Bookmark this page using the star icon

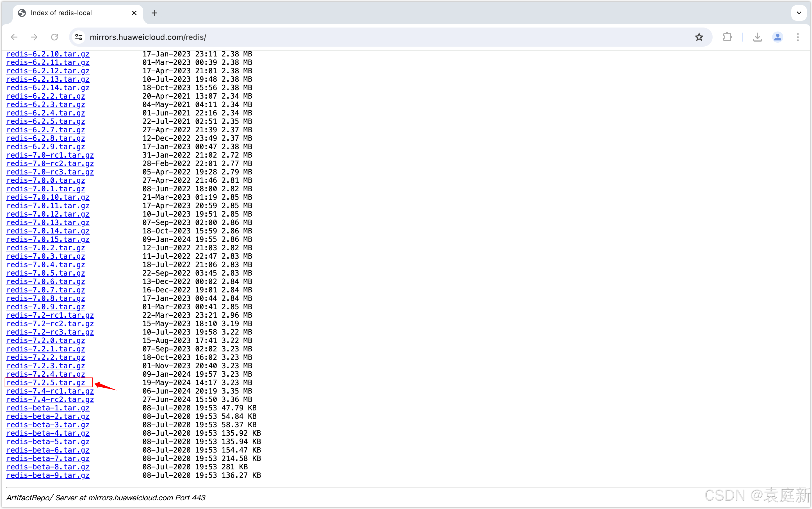point(699,37)
